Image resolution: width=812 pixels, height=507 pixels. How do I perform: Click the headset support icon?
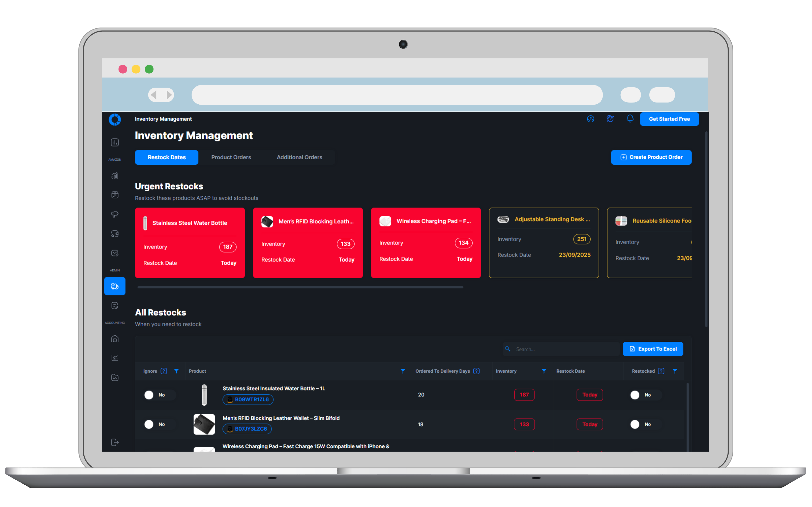click(x=591, y=119)
